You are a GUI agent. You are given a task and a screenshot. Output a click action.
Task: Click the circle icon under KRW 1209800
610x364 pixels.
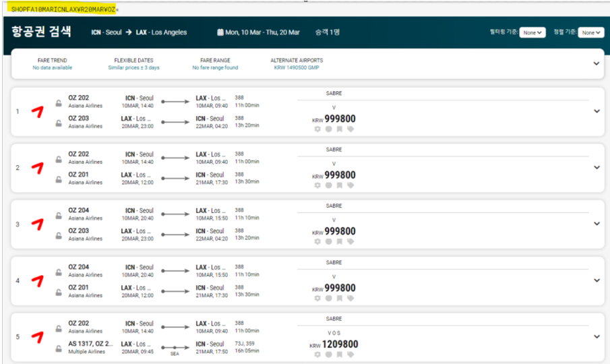tap(329, 355)
